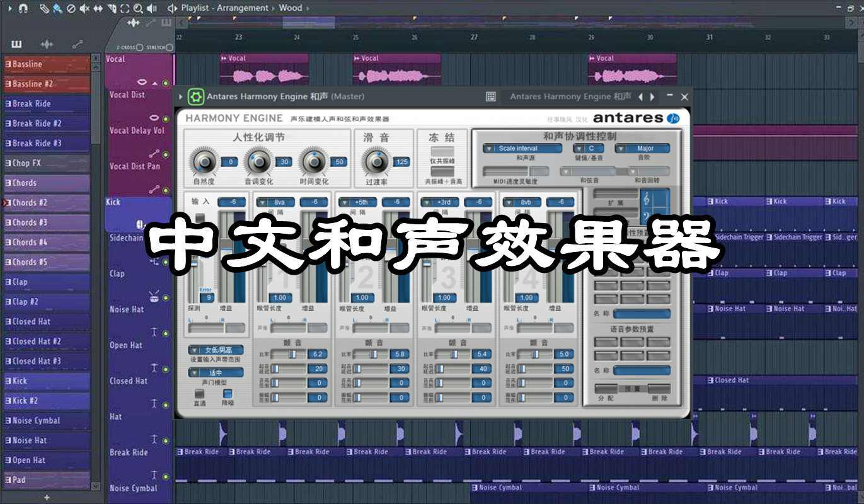Select the slice tool

112,8
